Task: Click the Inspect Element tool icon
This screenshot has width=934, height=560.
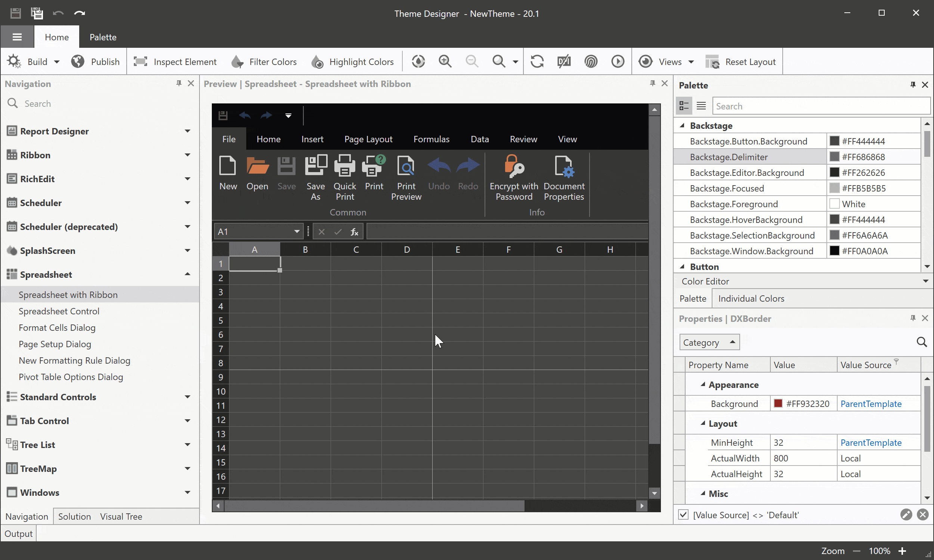Action: coord(140,62)
